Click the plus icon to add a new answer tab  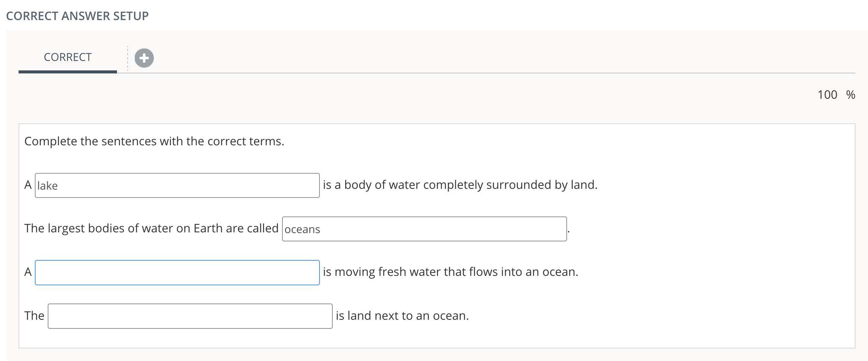click(x=143, y=58)
